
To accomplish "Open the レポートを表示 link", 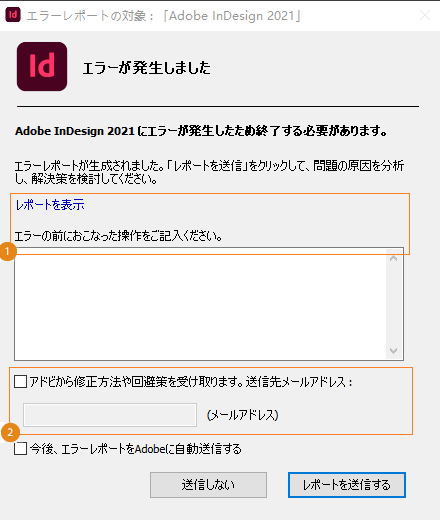I will (50, 205).
